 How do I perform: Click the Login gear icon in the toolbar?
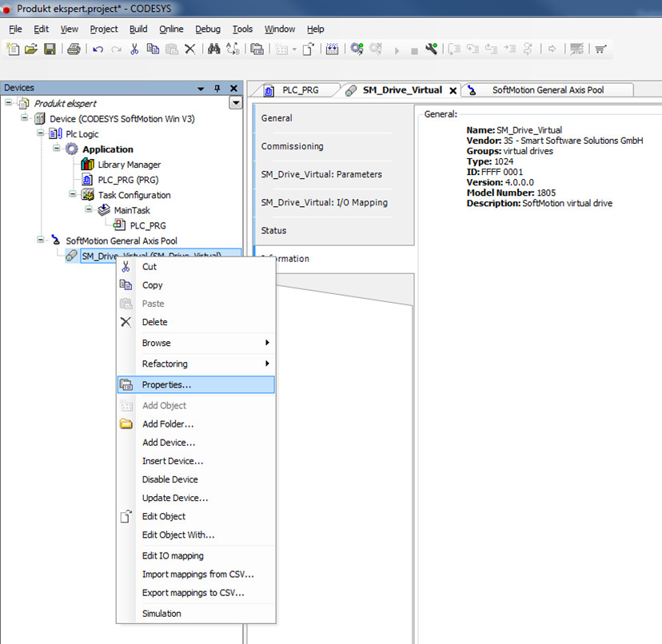pyautogui.click(x=357, y=49)
